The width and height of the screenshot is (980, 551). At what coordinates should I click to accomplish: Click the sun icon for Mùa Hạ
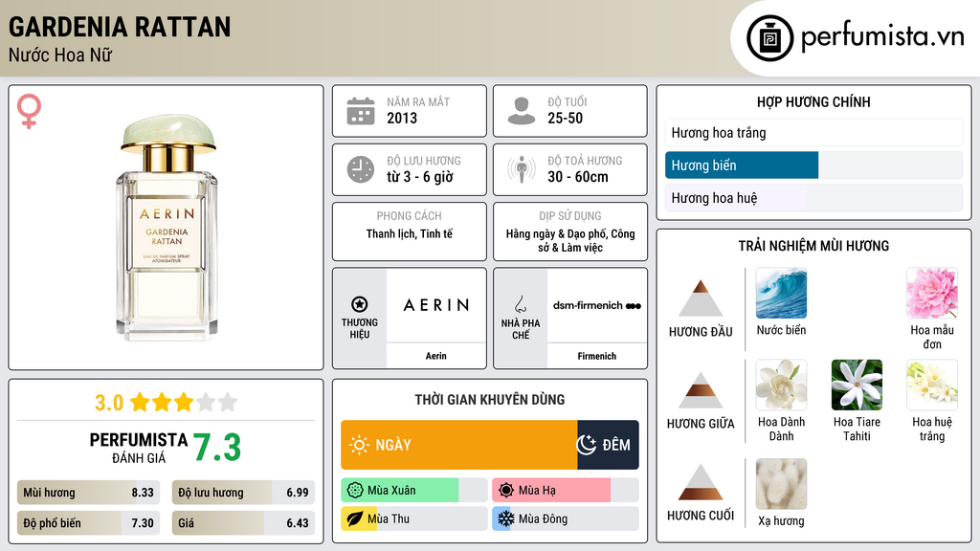(506, 491)
